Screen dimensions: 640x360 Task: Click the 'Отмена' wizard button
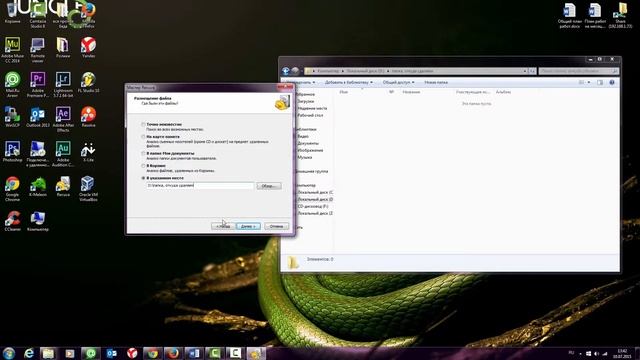(276, 226)
